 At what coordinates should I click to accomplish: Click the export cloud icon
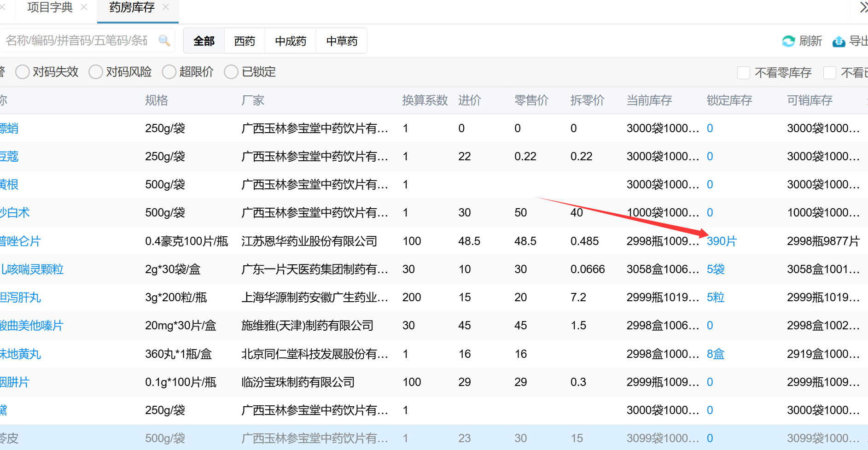click(x=839, y=41)
